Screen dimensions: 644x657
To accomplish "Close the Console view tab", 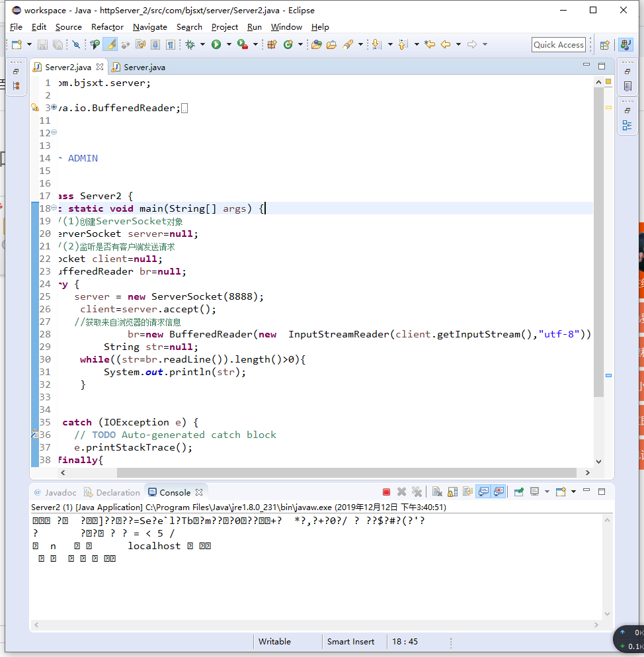I will (199, 492).
